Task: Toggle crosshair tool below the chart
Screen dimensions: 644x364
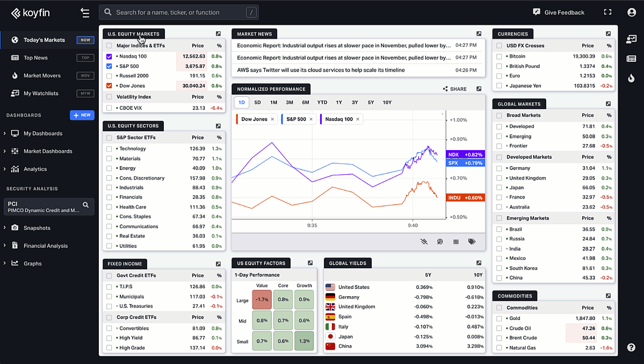Action: tap(424, 241)
